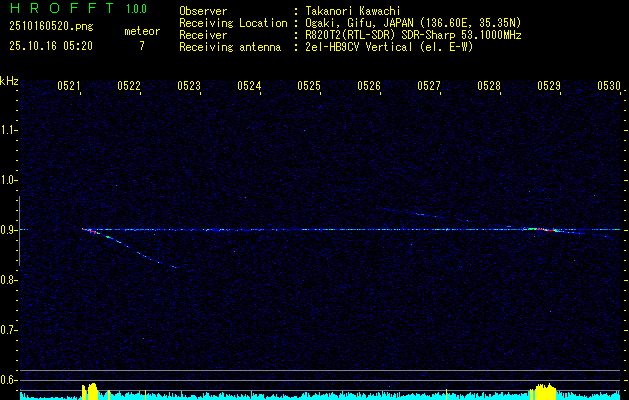Viewport: 629px width, 400px height.
Task: Click the 0525 time axis marker
Action: (x=309, y=85)
